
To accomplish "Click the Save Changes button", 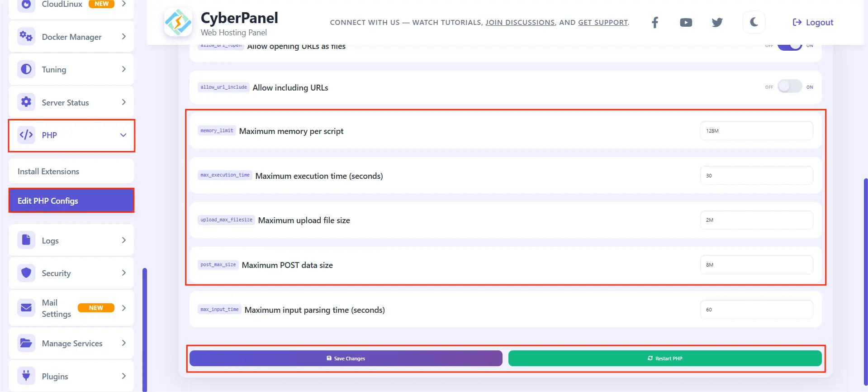I will [x=346, y=358].
